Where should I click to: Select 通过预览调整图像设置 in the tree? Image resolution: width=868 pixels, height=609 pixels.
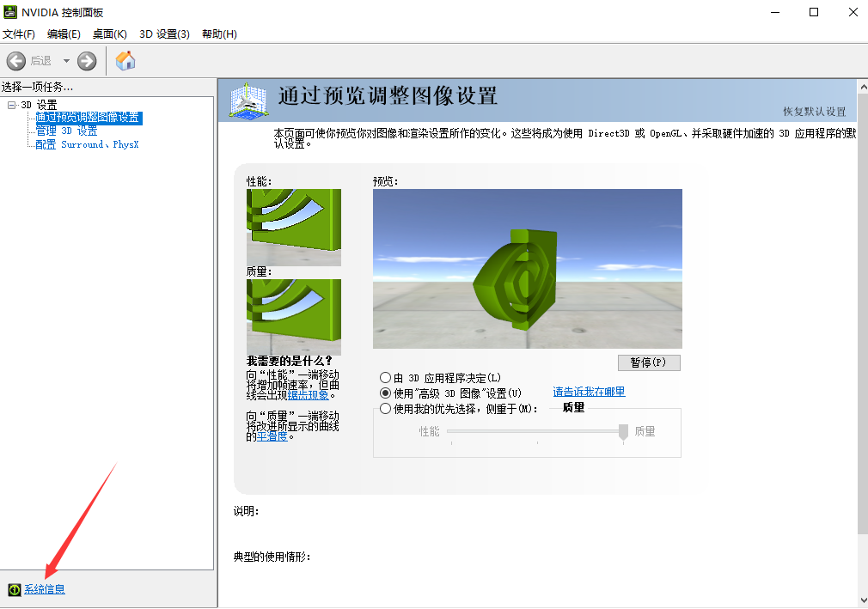coord(89,118)
